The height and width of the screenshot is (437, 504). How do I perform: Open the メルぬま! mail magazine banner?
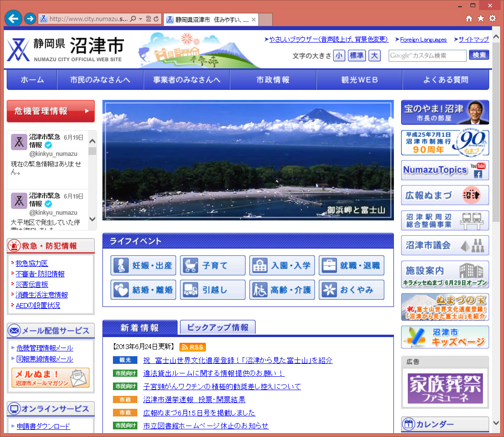pos(50,378)
